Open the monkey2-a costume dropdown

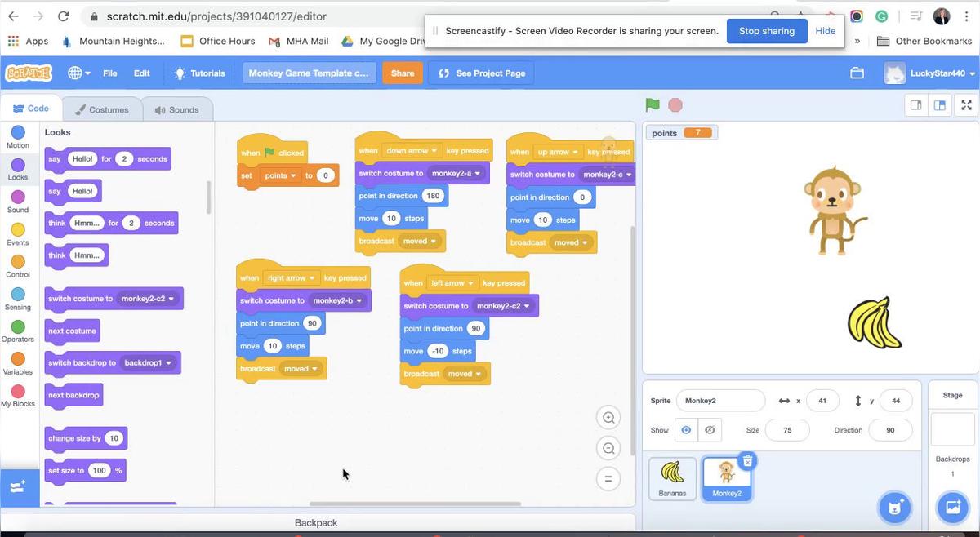click(x=456, y=173)
